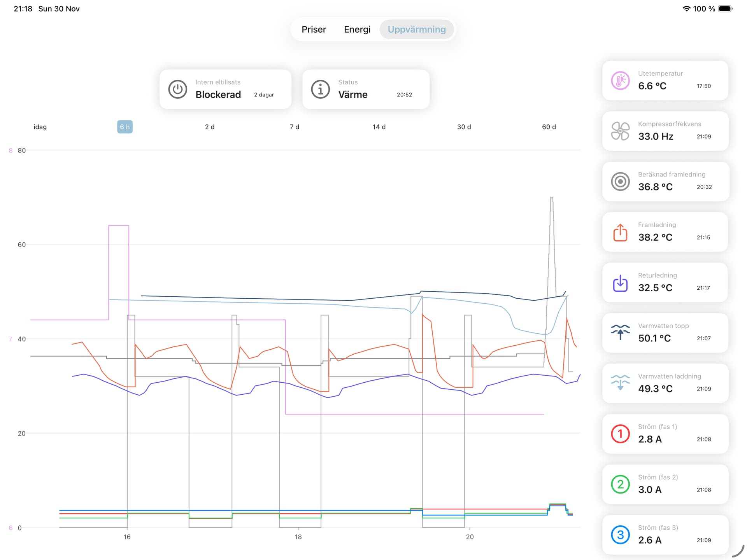
Task: Tap the Kompressorfrekvens fan icon
Action: 620,131
